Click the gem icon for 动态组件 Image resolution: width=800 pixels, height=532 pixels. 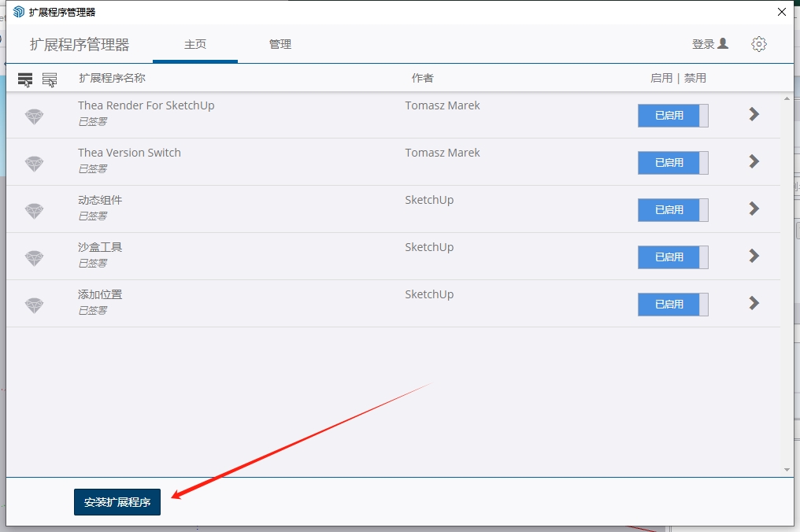click(x=34, y=211)
